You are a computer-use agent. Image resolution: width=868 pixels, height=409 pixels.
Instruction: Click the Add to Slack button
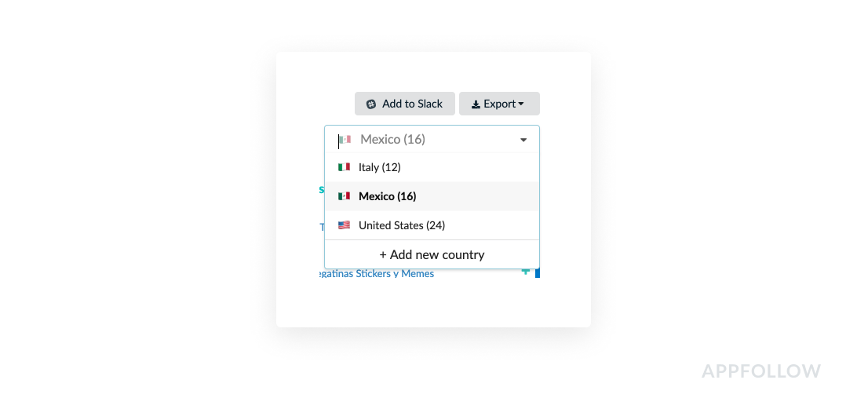(405, 104)
